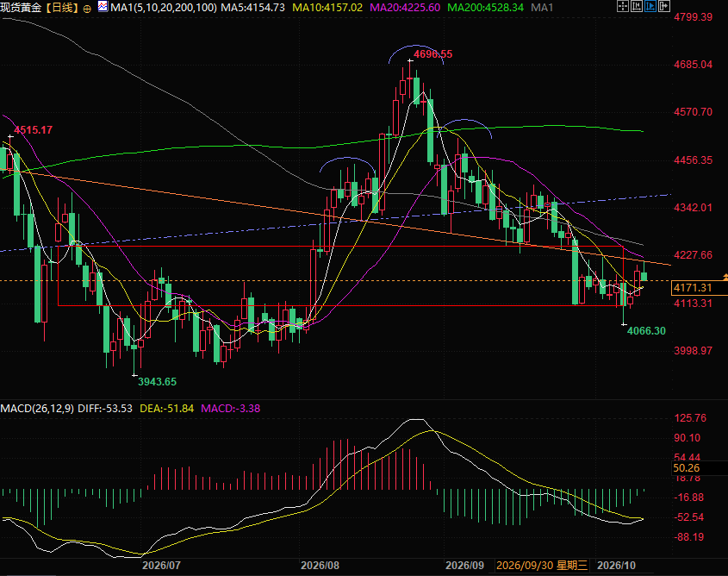Viewport: 728px width, 576px height.
Task: Click the orange arrow marker at price axis
Action: pos(725,277)
